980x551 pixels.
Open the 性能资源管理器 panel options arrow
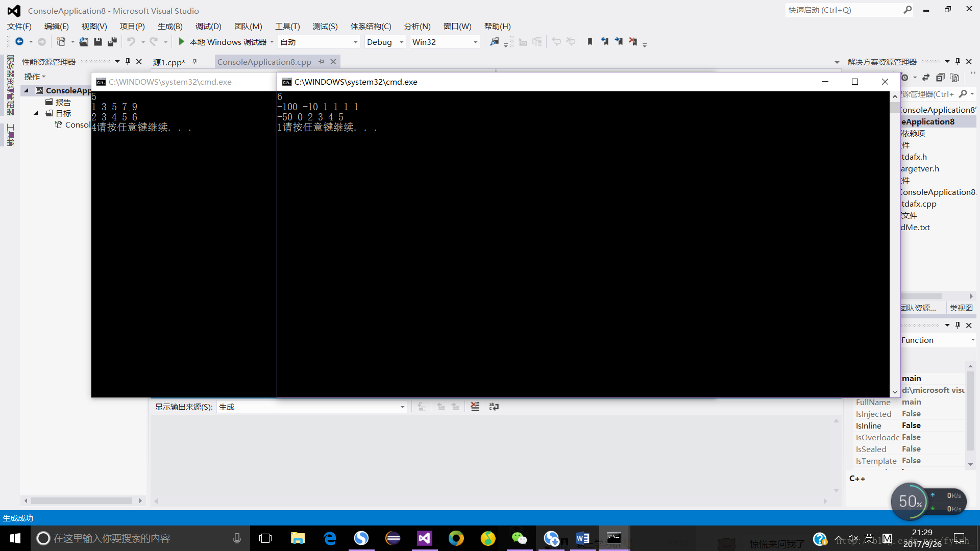[117, 62]
